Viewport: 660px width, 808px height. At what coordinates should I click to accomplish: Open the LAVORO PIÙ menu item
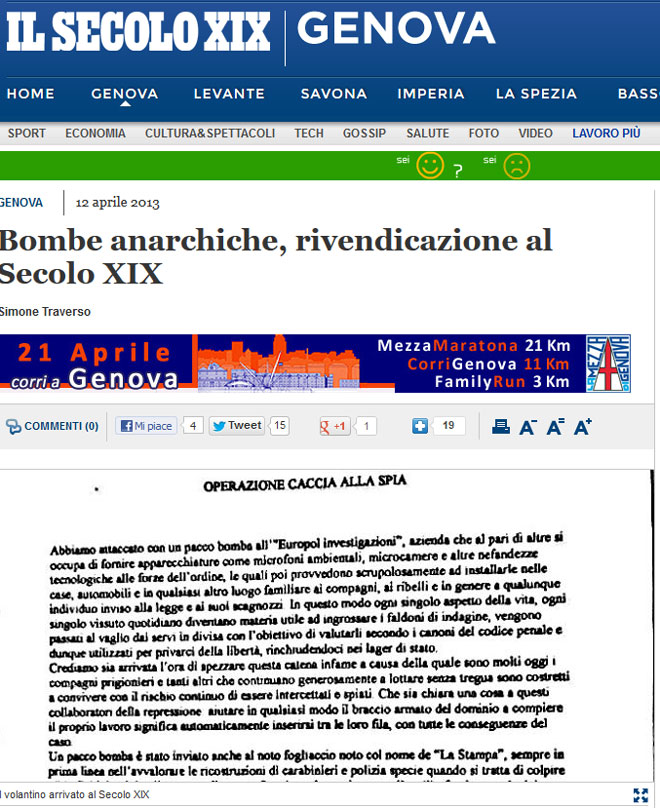coord(606,133)
